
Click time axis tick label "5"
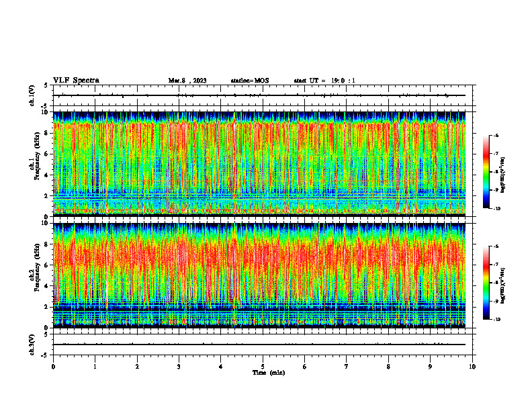point(263,367)
